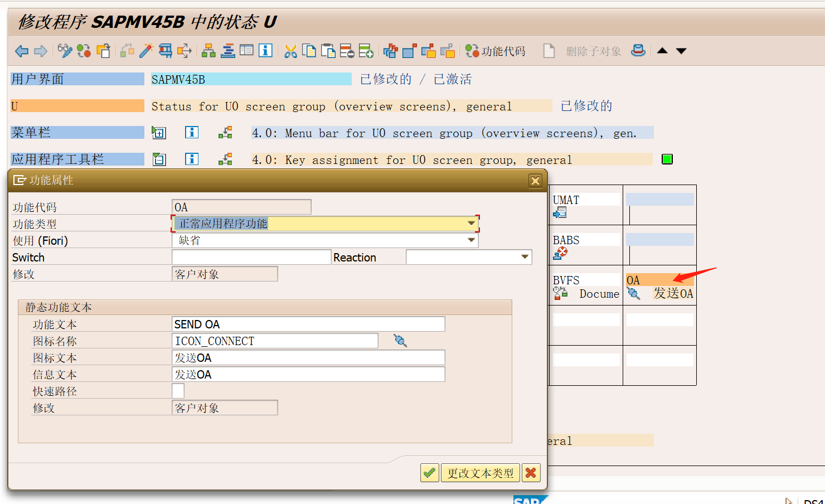This screenshot has height=504, width=825.
Task: Click the 图标名称 ICON_CONNECT field
Action: tap(275, 341)
